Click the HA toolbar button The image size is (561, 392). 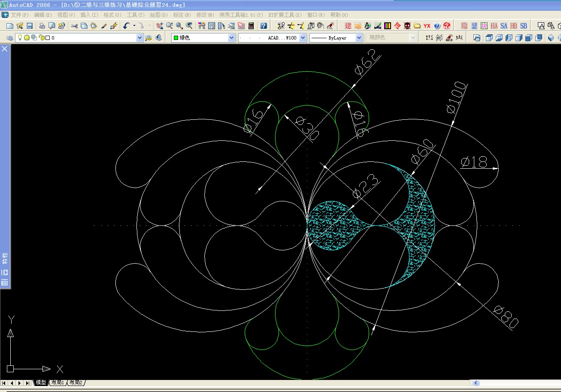494,26
